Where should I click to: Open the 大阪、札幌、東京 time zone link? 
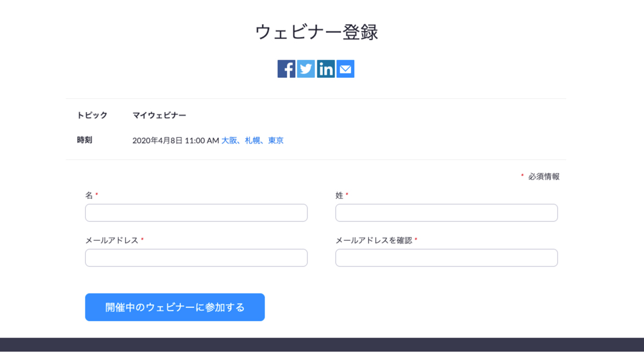(x=253, y=141)
